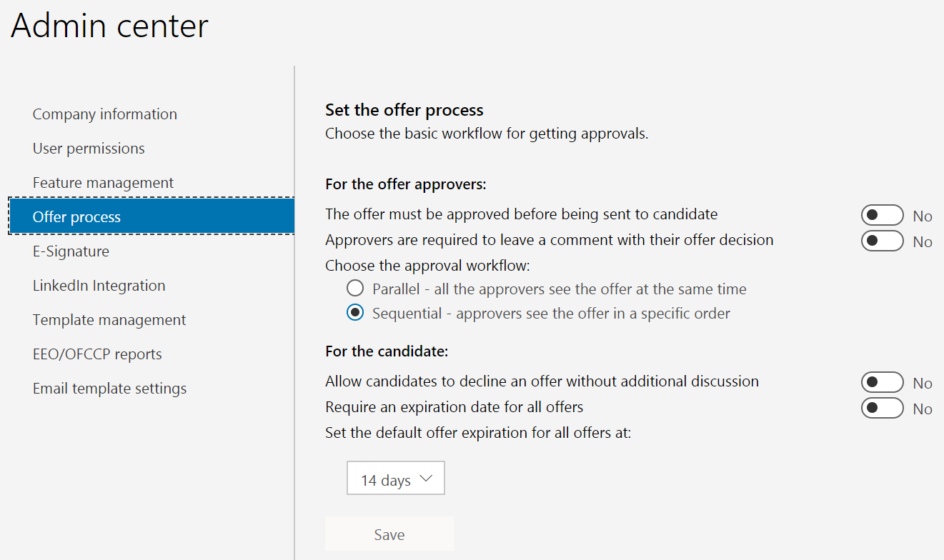Select the Sequential approval workflow option

coord(355,312)
